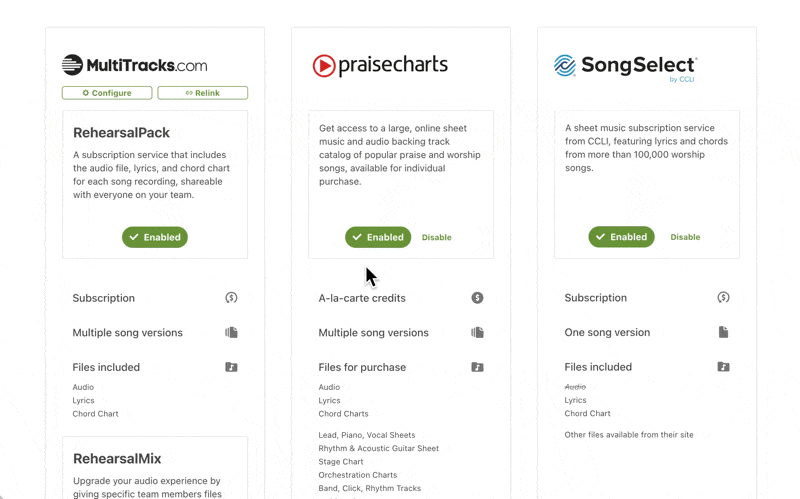This screenshot has width=800, height=499.
Task: Click music folder icon beside Files for purchase
Action: click(477, 367)
